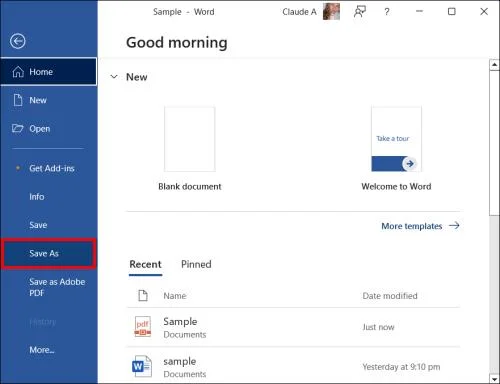
Task: Click the 'Blank document' label
Action: [190, 186]
